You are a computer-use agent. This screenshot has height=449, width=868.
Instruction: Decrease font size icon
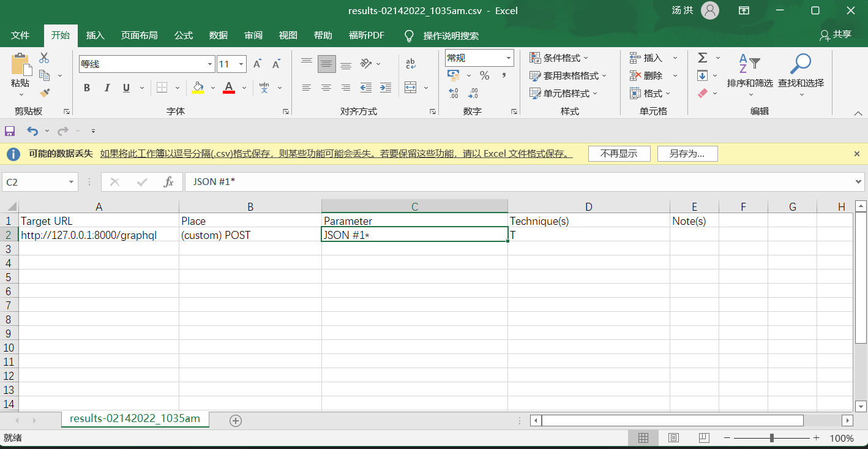pyautogui.click(x=276, y=64)
